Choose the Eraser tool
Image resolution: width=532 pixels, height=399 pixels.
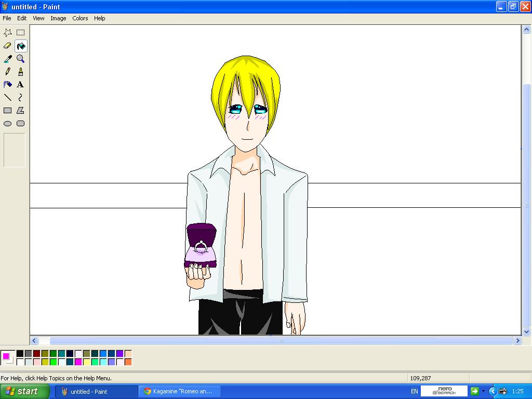[7, 46]
